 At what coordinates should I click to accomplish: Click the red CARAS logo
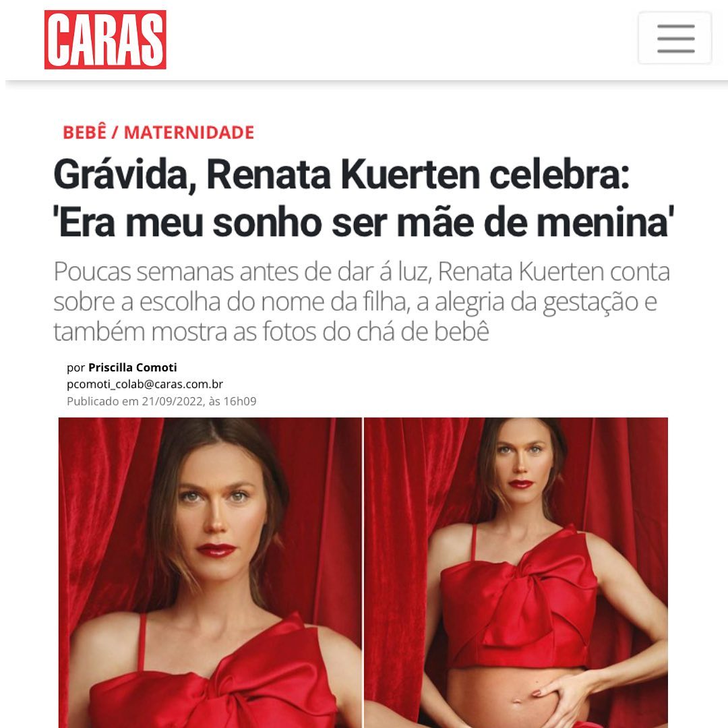coord(105,40)
